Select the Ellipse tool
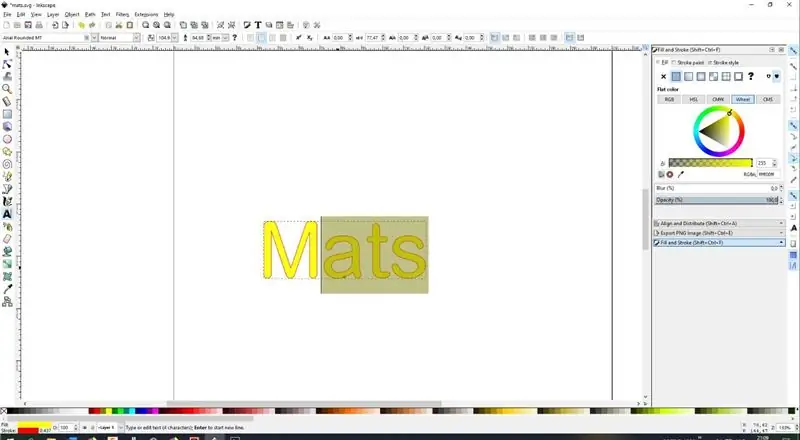800x440 pixels. [x=7, y=139]
